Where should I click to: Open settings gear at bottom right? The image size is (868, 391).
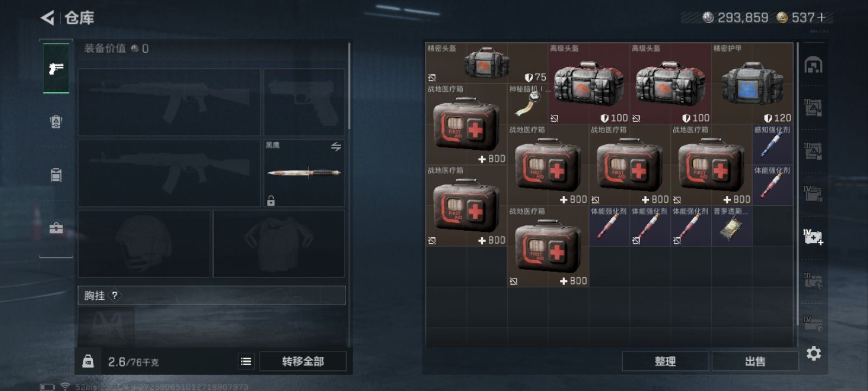tap(814, 354)
